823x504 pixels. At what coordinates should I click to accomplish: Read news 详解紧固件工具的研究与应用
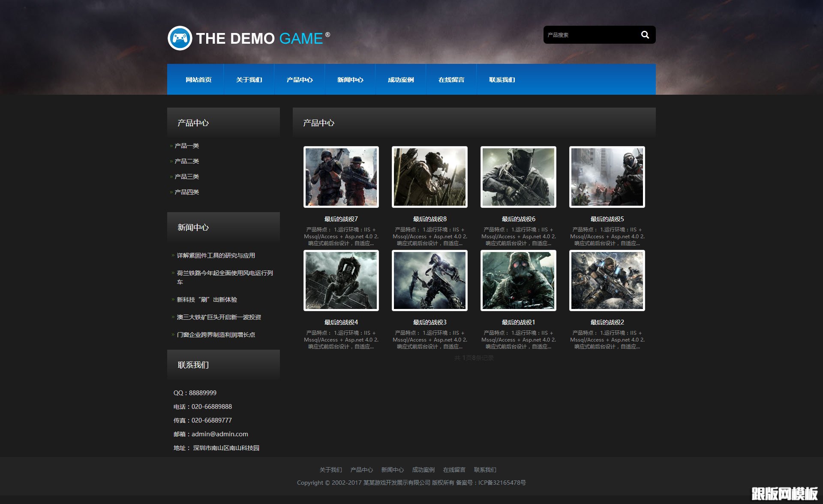[x=216, y=255]
